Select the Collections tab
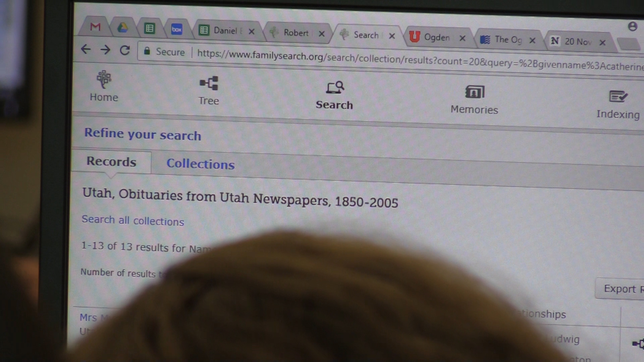The width and height of the screenshot is (644, 362). pos(201,164)
